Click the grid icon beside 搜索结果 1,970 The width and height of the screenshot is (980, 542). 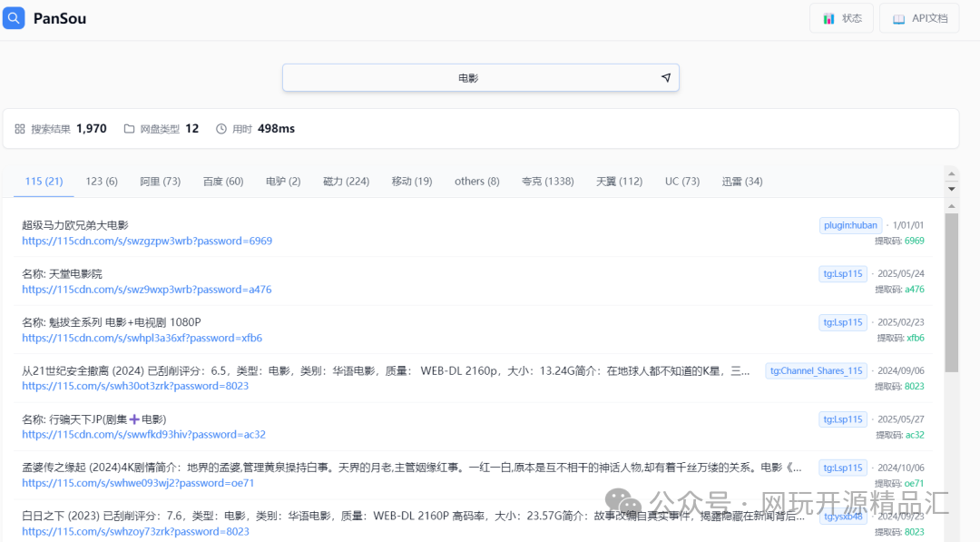point(19,128)
